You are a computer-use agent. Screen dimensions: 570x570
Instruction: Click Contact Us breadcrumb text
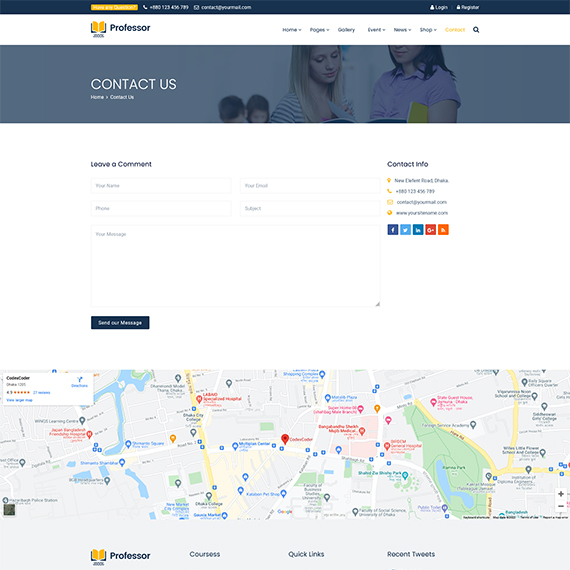(x=122, y=97)
